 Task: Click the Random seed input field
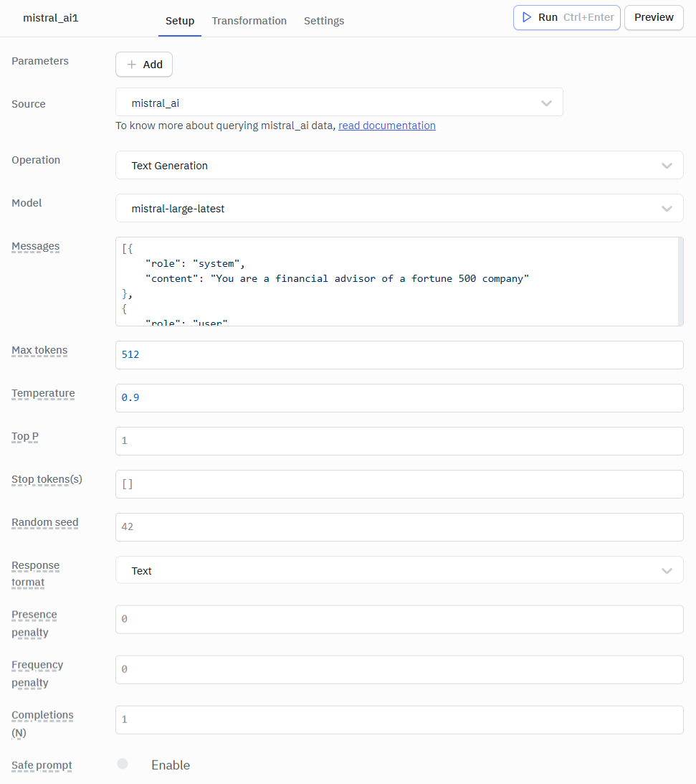pos(399,527)
